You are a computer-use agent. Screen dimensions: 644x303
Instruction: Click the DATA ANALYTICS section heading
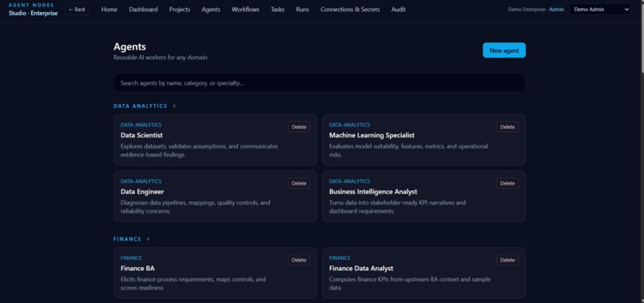pos(141,106)
